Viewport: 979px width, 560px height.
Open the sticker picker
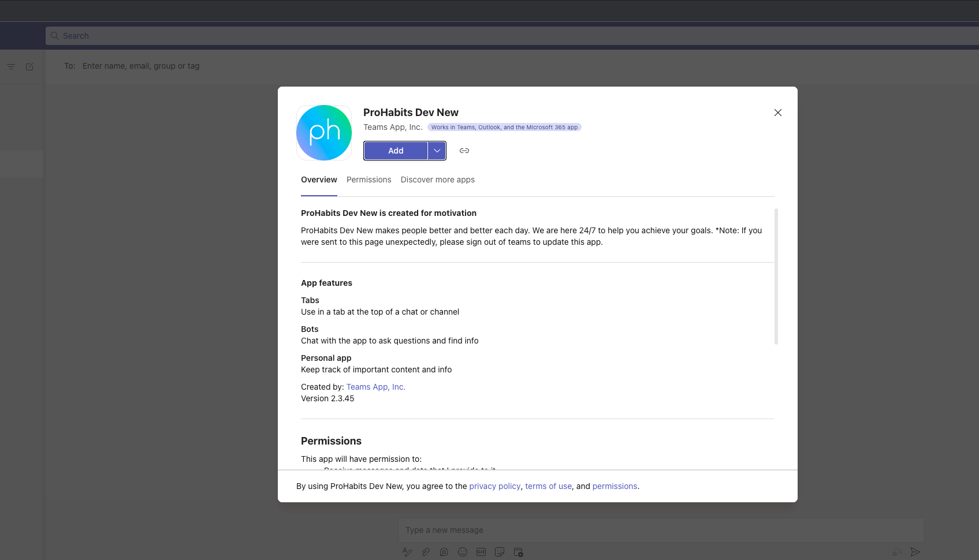click(500, 552)
